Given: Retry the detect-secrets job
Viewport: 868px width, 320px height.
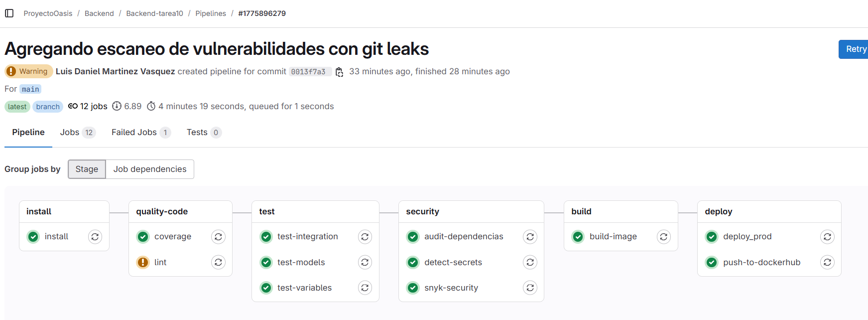Looking at the screenshot, I should [x=530, y=262].
